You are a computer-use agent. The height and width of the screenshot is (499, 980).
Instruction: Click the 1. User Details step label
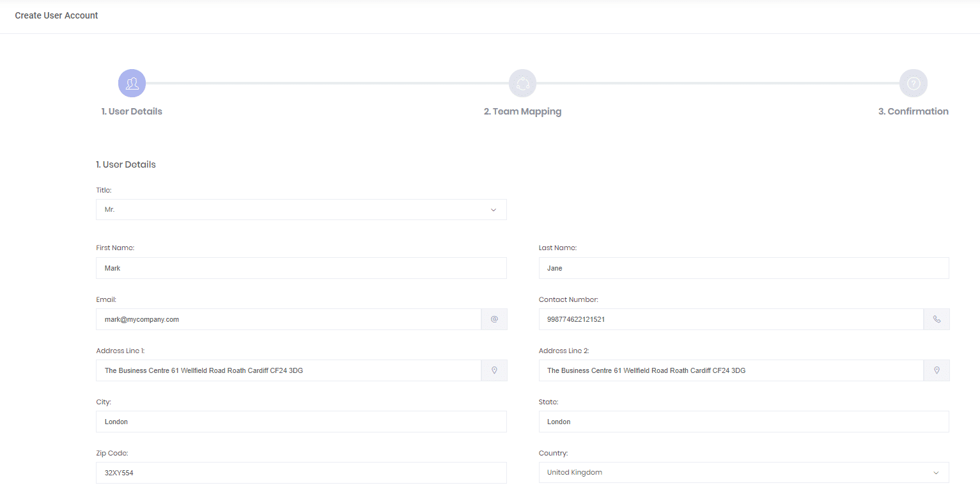tap(132, 111)
